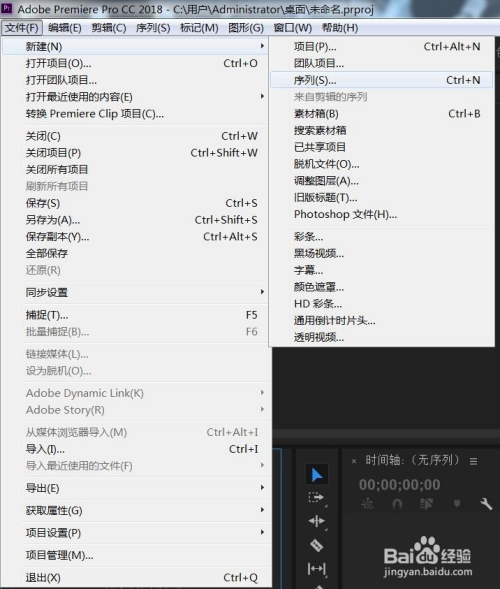
Task: Click the Premiere Pro icon in title bar
Action: pos(7,8)
